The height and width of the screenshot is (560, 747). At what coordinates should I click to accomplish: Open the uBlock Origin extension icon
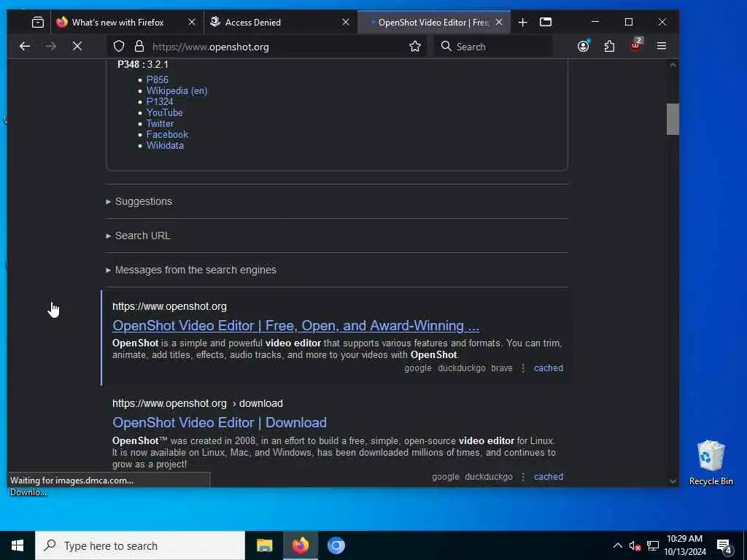635,45
